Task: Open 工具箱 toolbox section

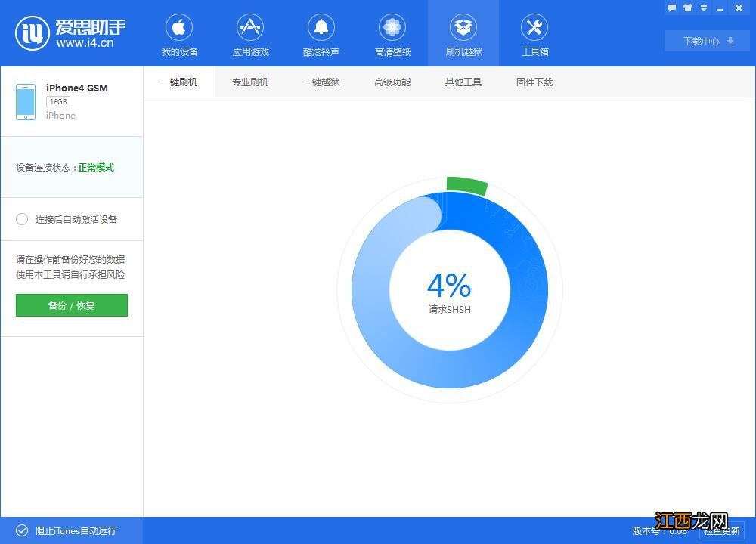Action: (x=534, y=36)
